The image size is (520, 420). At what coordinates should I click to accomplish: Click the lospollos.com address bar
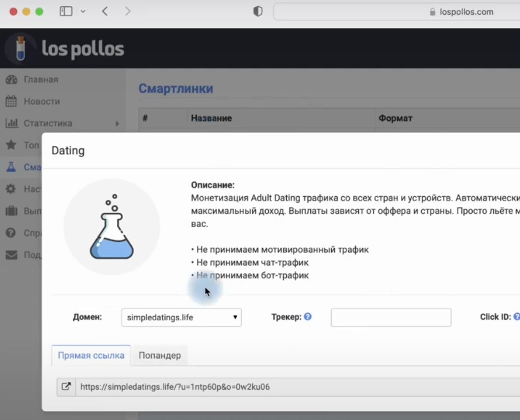(x=396, y=11)
